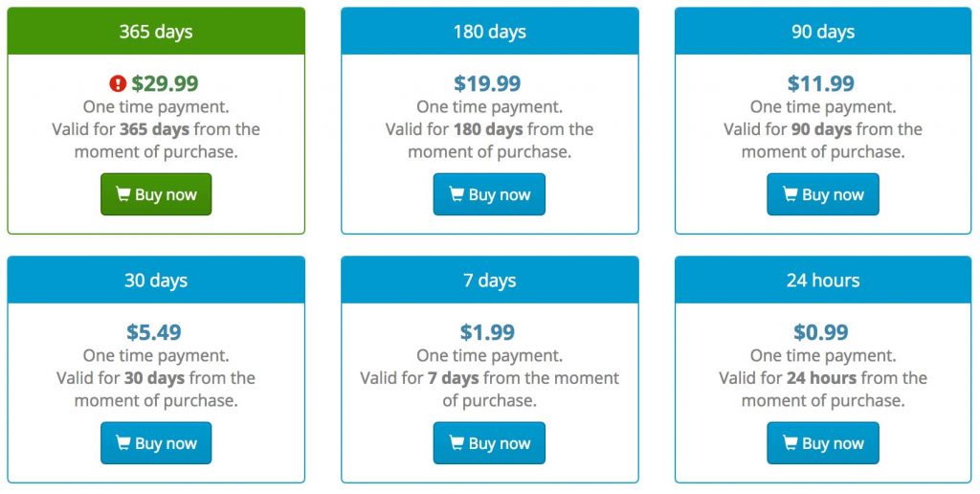The width and height of the screenshot is (980, 494).
Task: Buy the 24 hours plan
Action: [x=823, y=443]
